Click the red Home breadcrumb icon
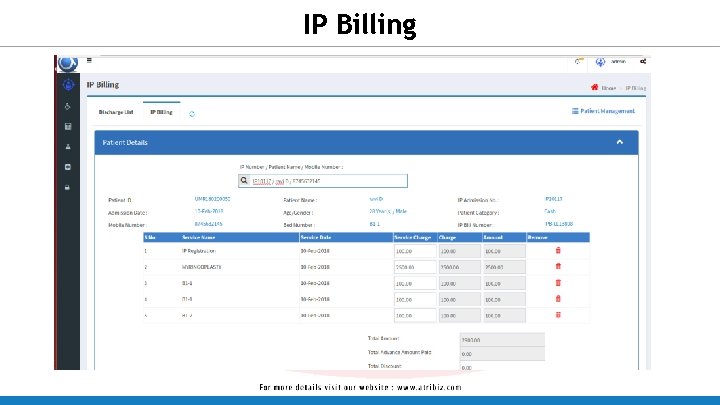Image resolution: width=720 pixels, height=405 pixels. coord(594,87)
